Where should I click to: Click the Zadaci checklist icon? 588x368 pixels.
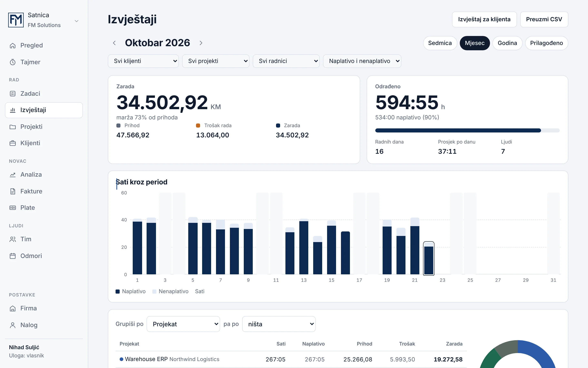(13, 94)
